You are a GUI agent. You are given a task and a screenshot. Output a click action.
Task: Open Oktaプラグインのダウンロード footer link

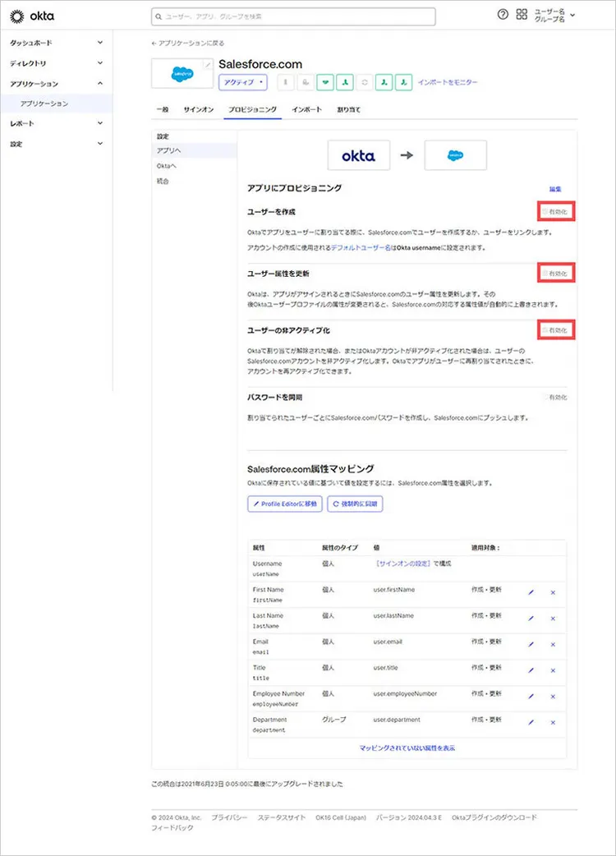coord(494,817)
